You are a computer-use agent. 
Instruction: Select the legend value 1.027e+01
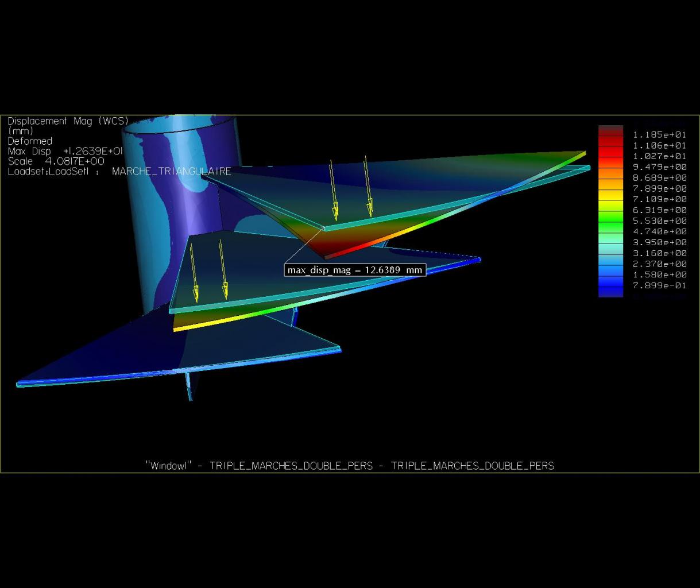tap(659, 156)
